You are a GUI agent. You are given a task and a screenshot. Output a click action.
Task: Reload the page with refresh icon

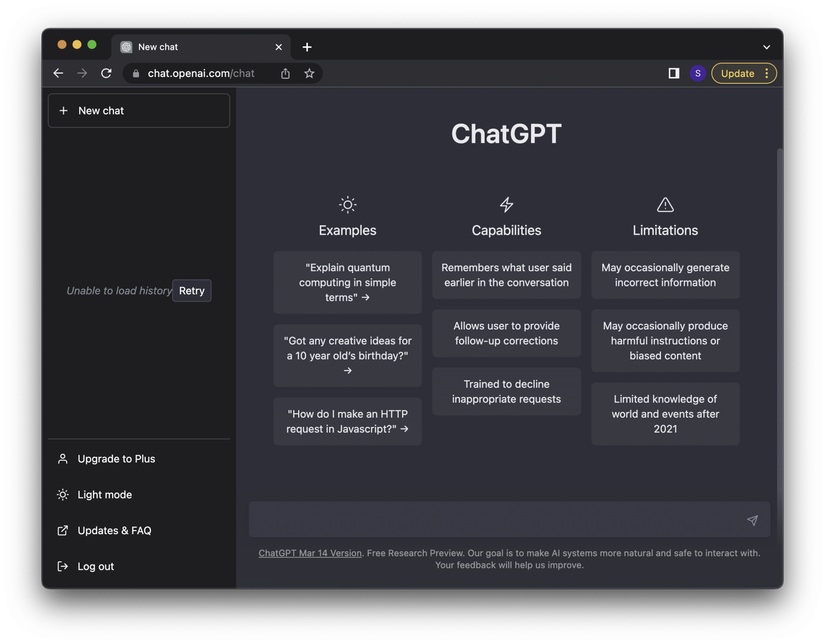[x=106, y=73]
